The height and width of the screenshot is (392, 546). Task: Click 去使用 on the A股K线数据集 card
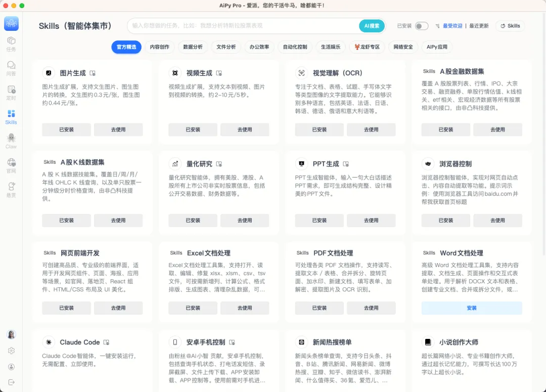point(118,221)
